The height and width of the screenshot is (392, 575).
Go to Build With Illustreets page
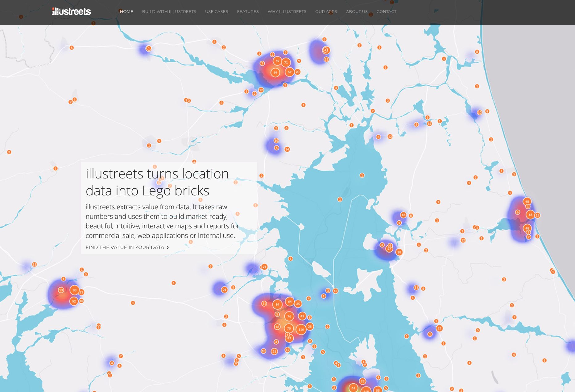tap(169, 11)
